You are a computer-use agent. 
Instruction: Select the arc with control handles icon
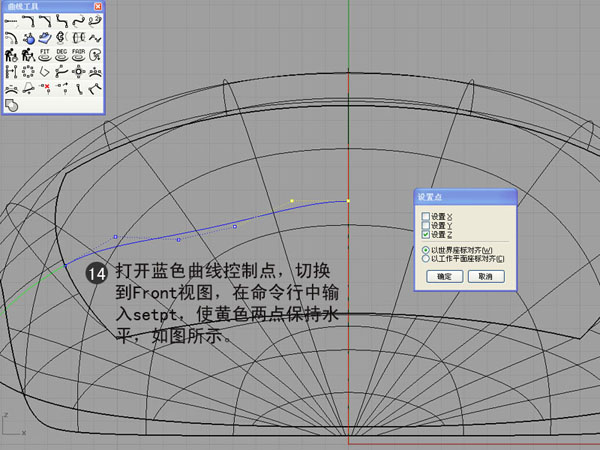coord(11,88)
